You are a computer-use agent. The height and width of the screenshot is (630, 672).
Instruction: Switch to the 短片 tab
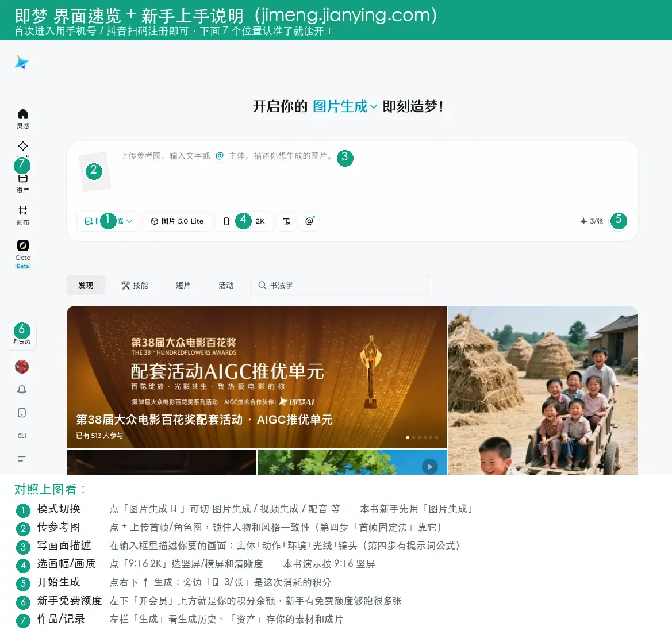(x=183, y=286)
